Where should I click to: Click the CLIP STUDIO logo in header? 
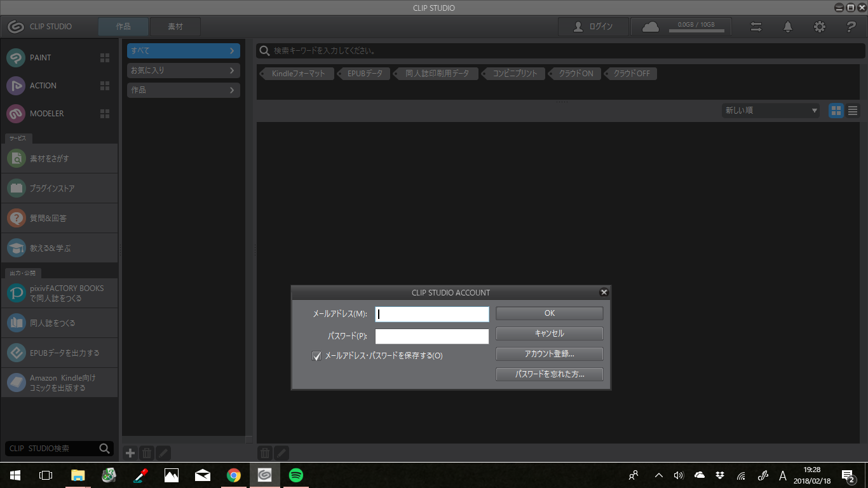(x=16, y=27)
